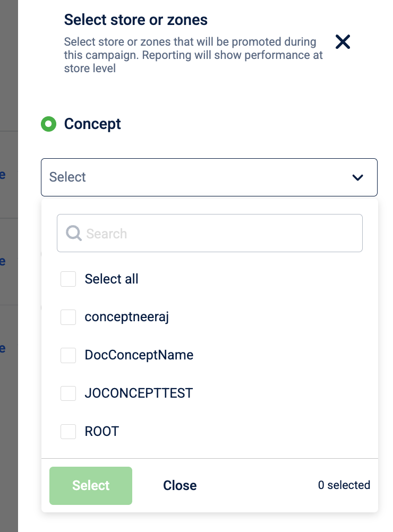Check the Select all checkbox
This screenshot has height=532, width=393.
68,279
